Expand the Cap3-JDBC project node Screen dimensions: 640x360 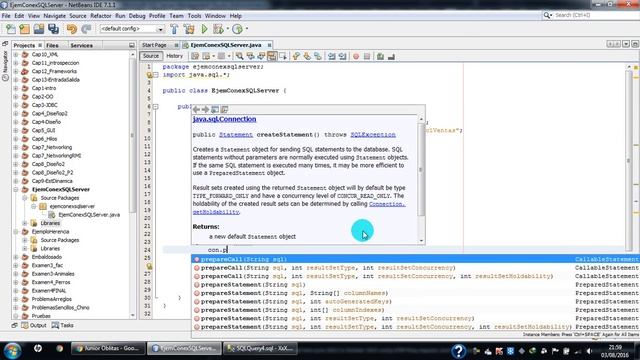click(16, 105)
